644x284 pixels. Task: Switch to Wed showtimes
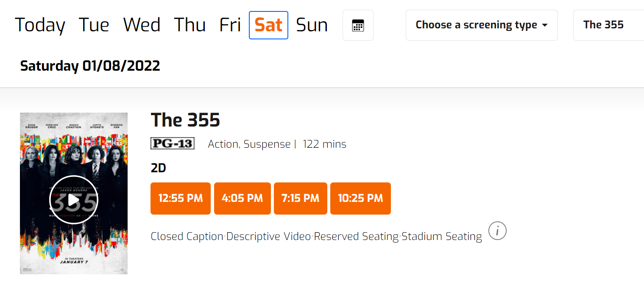click(x=142, y=25)
